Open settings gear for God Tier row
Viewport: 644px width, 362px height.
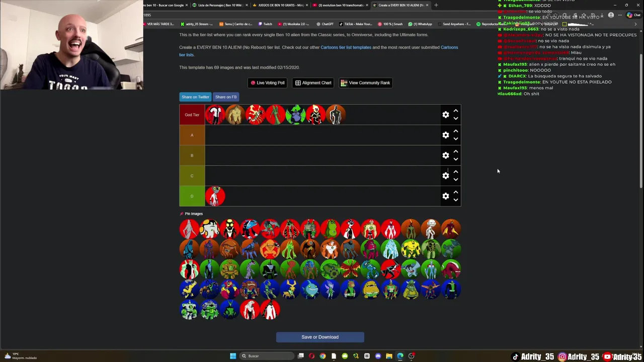coord(446,115)
